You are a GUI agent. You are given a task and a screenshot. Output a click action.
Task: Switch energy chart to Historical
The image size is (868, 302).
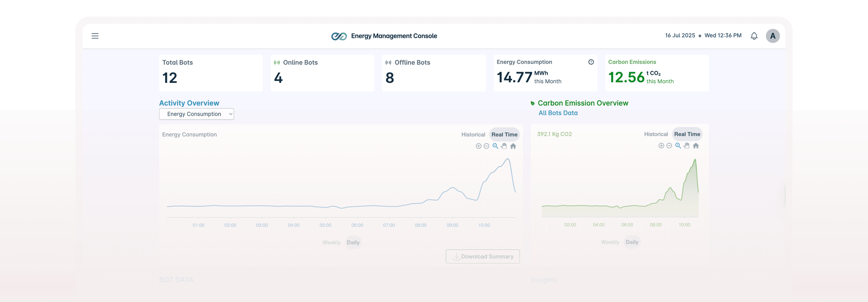click(x=473, y=134)
